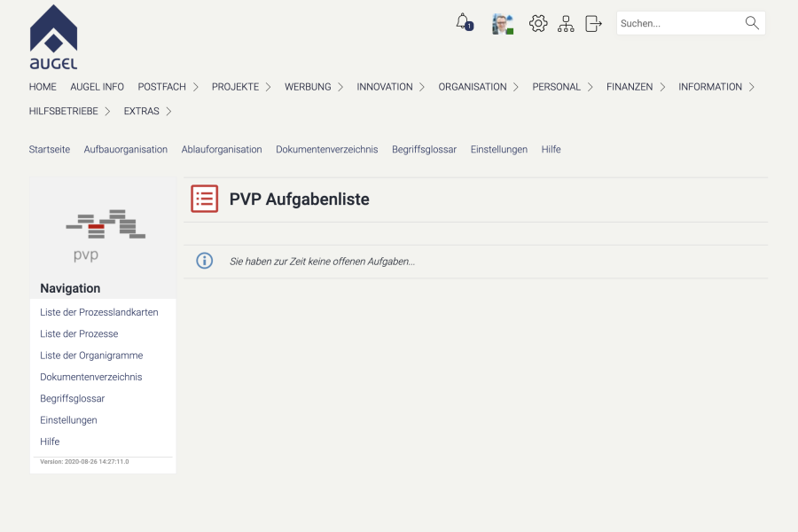
Task: Open the Augel Info menu item
Action: [x=97, y=87]
